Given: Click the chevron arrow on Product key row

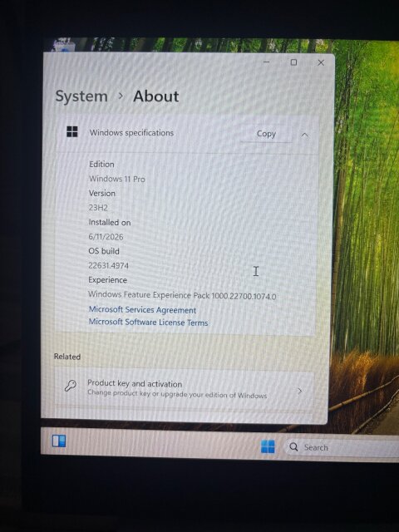Looking at the screenshot, I should coord(299,391).
